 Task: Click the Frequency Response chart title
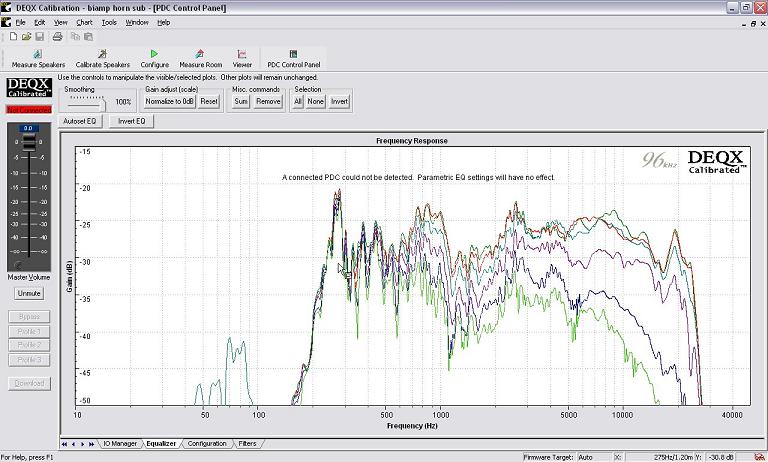pos(411,141)
